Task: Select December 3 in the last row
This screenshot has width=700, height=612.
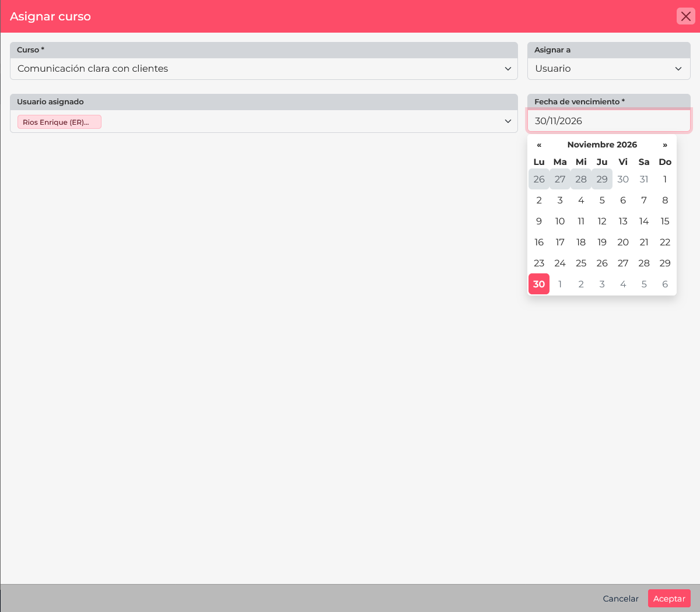Action: point(602,284)
